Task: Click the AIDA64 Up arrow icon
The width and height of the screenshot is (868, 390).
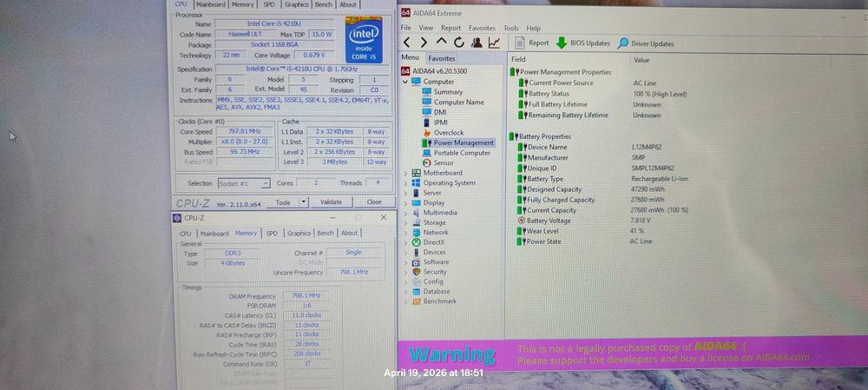Action: click(x=441, y=42)
